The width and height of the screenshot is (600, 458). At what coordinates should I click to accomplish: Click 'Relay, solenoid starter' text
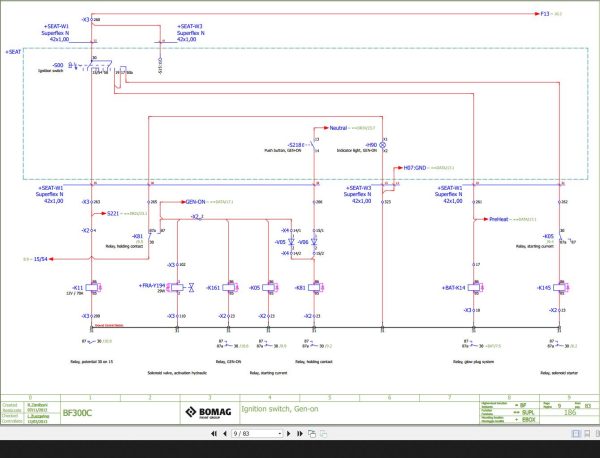coord(559,373)
